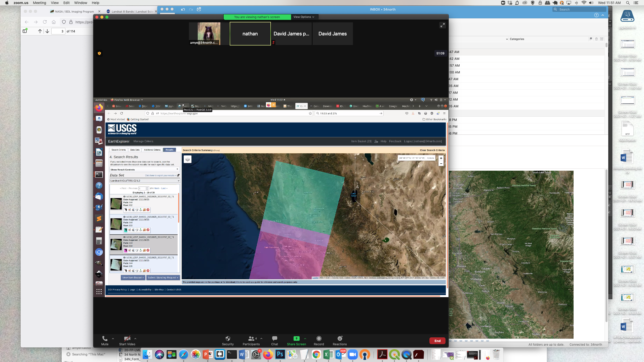Open Landsat 8 OLI/TIRS C2 L2 dataset dropdown
Image resolution: width=644 pixels, height=362 pixels.
(x=145, y=181)
